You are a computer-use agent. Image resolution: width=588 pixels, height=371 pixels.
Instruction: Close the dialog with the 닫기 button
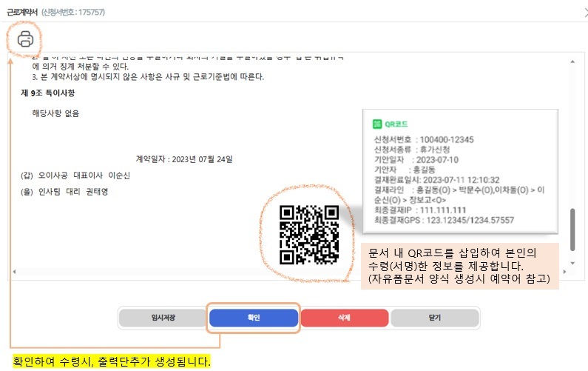coord(435,318)
